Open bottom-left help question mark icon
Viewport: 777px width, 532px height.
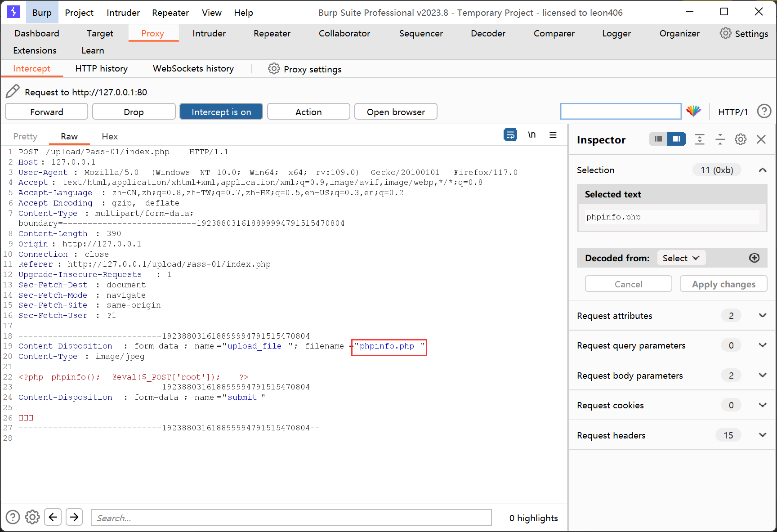coord(13,517)
